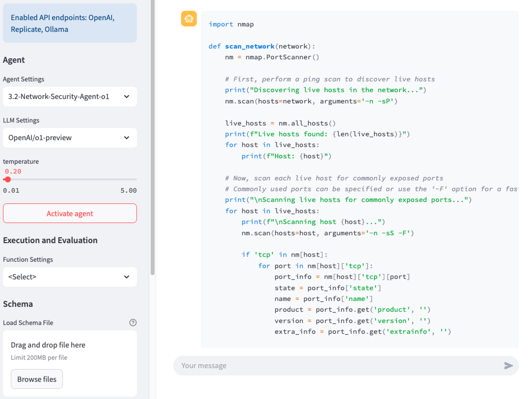Focus the Your message input field
Viewport: 532px width, 399px height.
click(x=337, y=365)
